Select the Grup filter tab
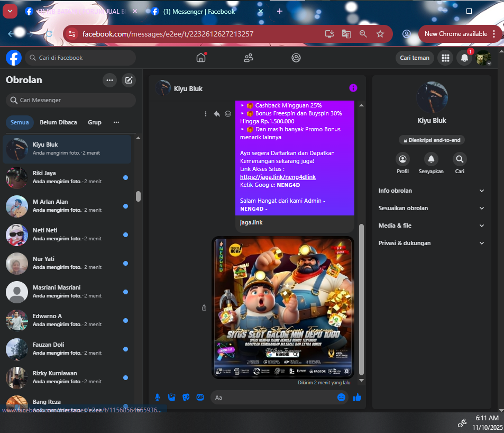Screen dimensions: 504x433 click(x=95, y=122)
